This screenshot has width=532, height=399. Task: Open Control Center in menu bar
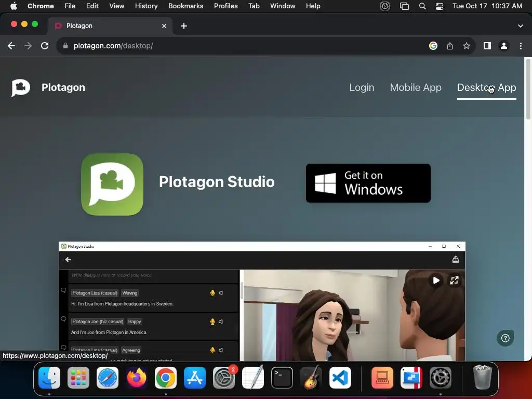tap(440, 6)
